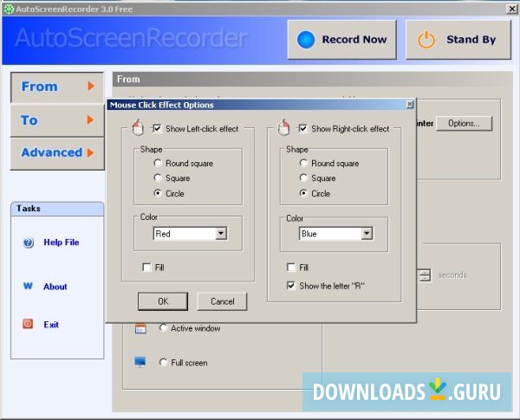Viewport: 520px width, 420px height.
Task: Select the Full screen radio button
Action: point(163,362)
